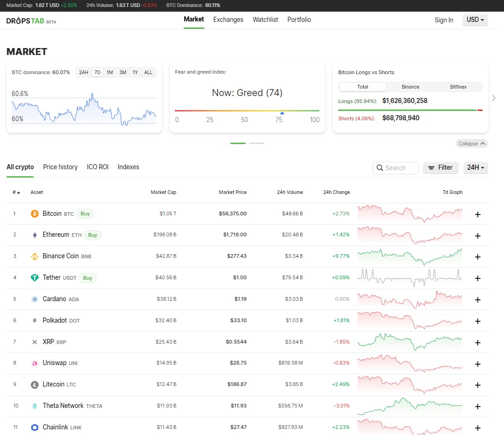504x435 pixels.
Task: Open the Portfolio tab
Action: coord(299,20)
